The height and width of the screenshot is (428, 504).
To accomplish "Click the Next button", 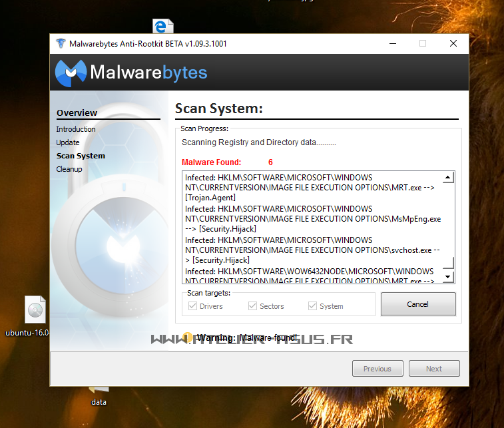I will coord(434,369).
